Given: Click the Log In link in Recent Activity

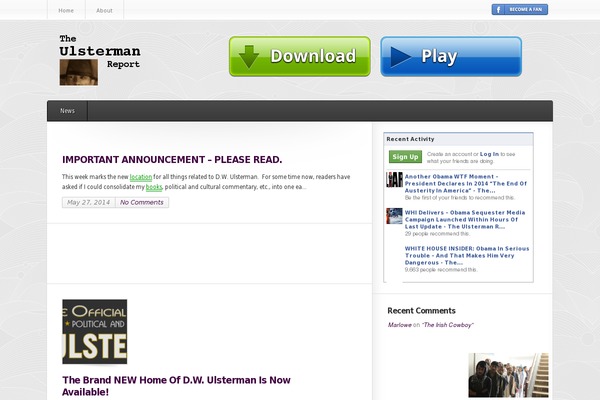Looking at the screenshot, I should coord(489,154).
